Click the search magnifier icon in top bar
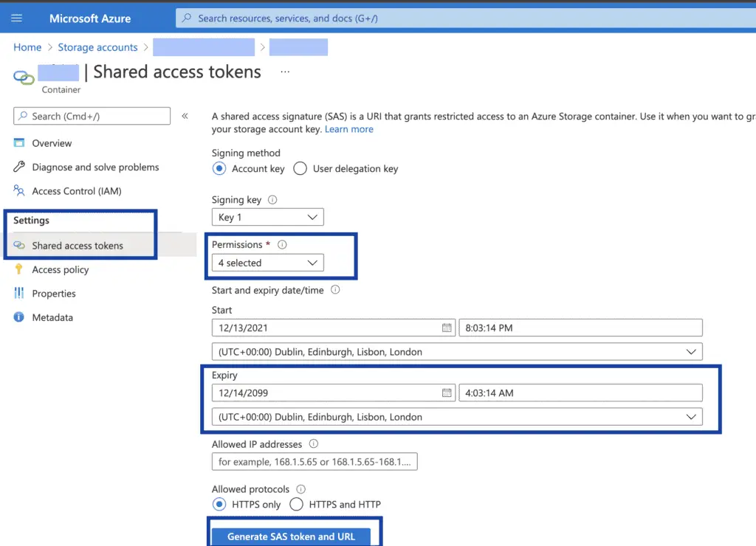 (187, 18)
